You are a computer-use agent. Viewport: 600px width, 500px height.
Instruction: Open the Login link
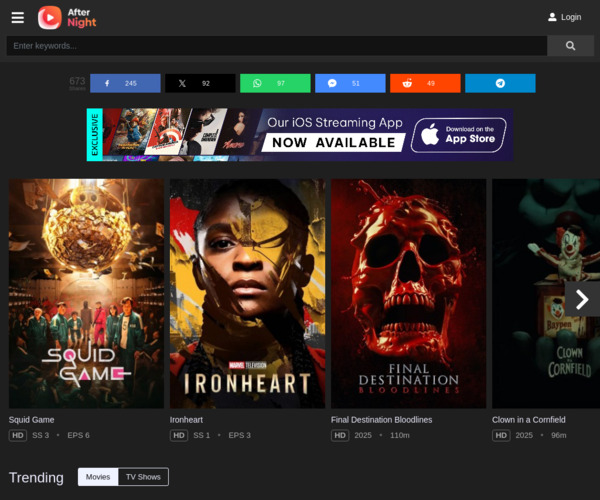coord(564,17)
